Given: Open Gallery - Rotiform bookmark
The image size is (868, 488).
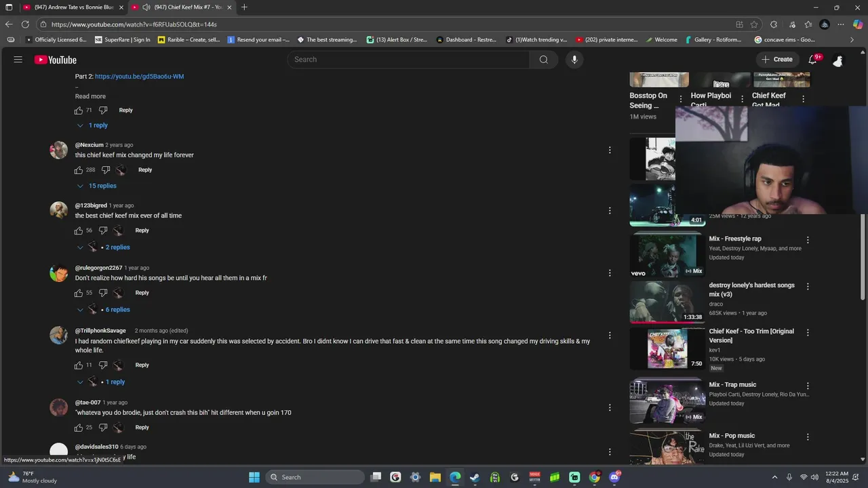Looking at the screenshot, I should (x=713, y=40).
